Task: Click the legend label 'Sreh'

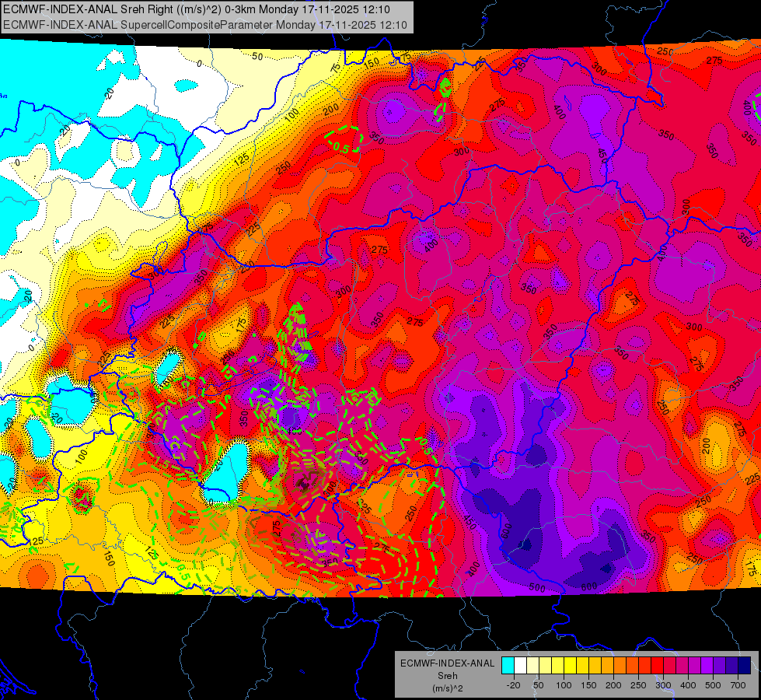Action: [x=448, y=676]
